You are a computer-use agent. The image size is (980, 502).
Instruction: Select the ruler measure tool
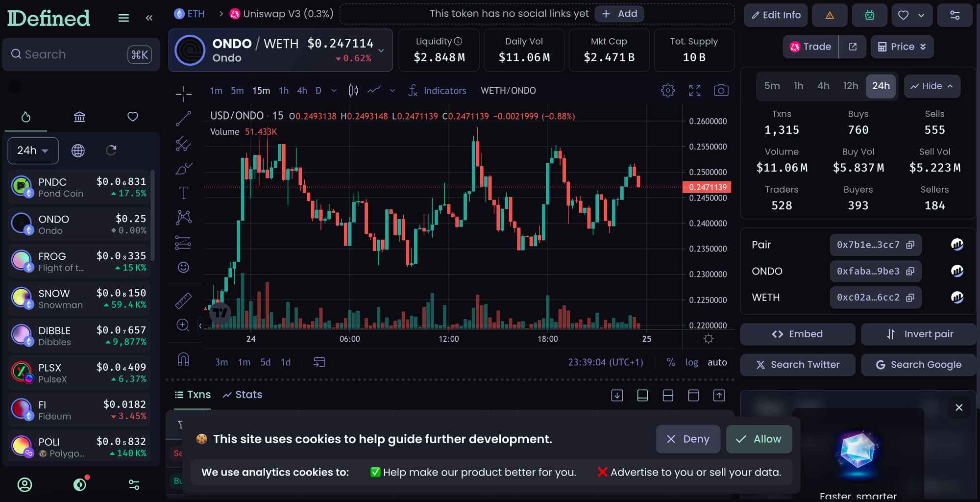[184, 301]
